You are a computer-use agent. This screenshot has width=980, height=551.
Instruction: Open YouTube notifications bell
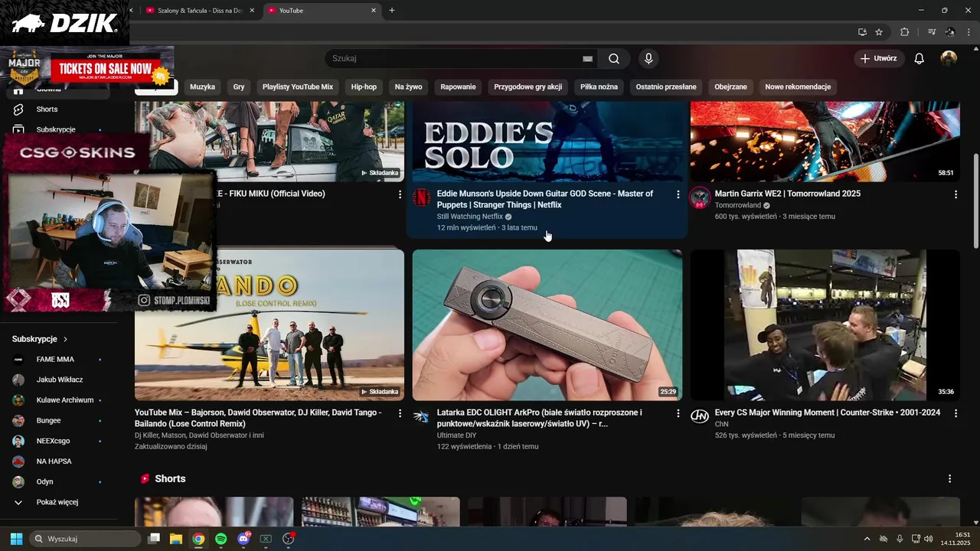920,59
